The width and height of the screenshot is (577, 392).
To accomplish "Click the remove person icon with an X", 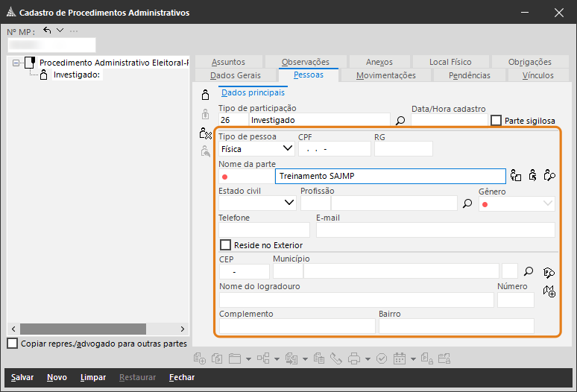I will (205, 133).
